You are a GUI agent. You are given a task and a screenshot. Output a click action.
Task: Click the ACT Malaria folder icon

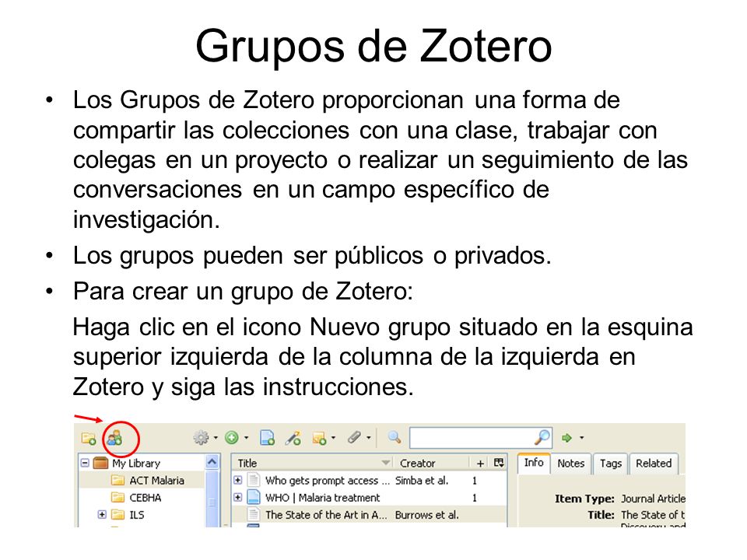[117, 480]
